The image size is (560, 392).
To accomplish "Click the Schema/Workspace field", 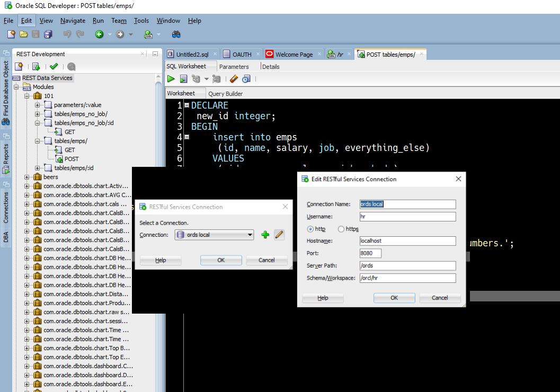I will (x=408, y=278).
